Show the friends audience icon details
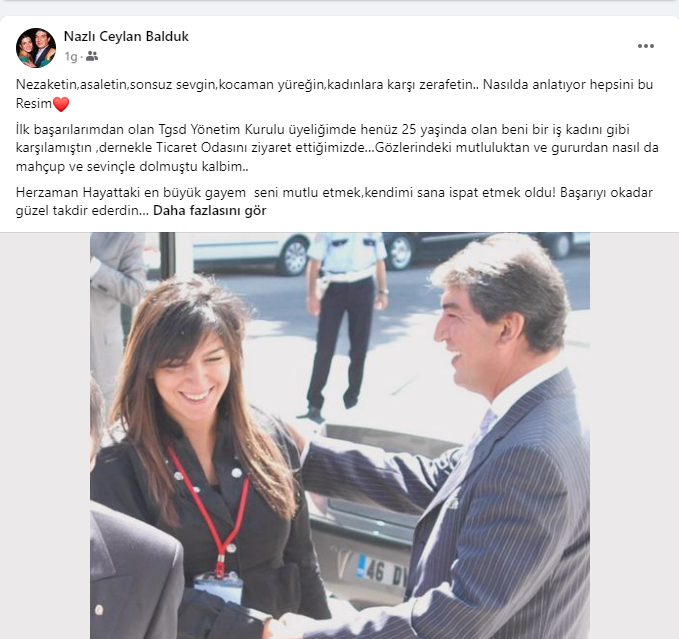The width and height of the screenshot is (679, 639). pos(92,56)
